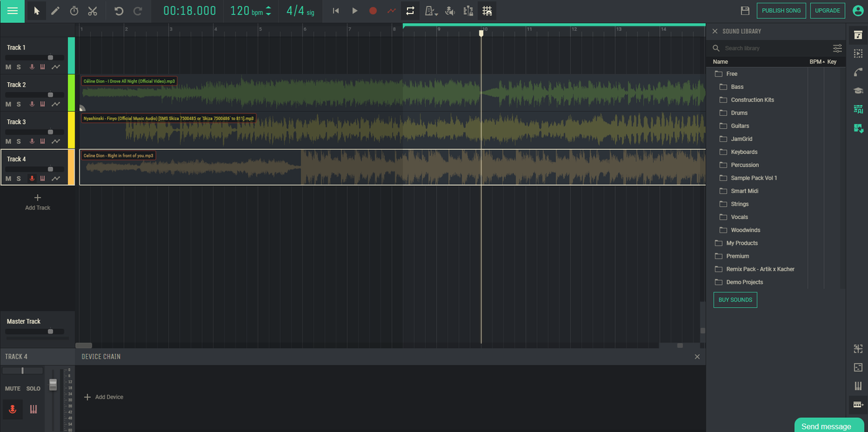This screenshot has width=868, height=432.
Task: Solo Track 2 with S button
Action: pos(19,104)
